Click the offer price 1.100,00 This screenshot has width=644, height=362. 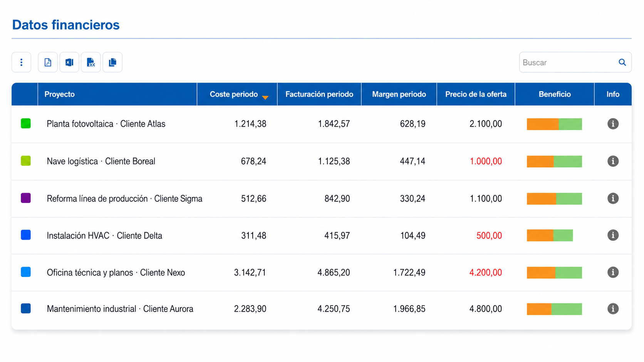(486, 199)
